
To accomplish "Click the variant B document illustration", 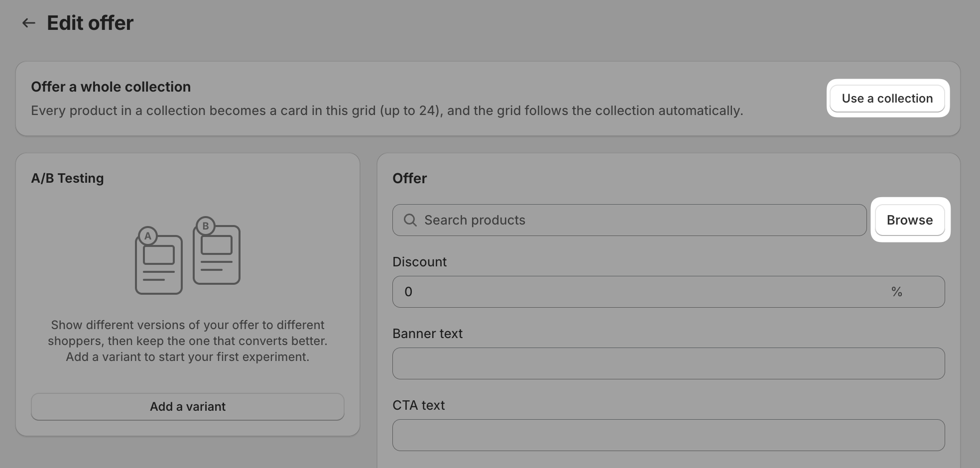I will pos(217,250).
